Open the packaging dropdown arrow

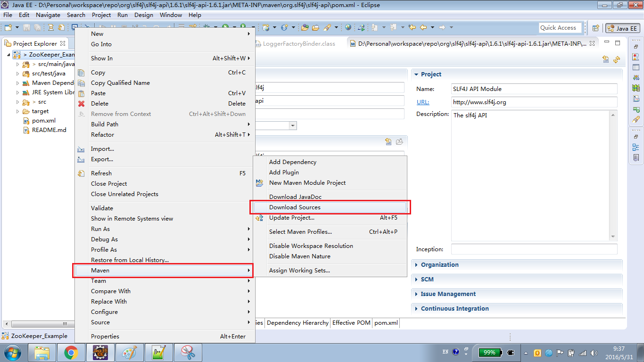pos(293,125)
